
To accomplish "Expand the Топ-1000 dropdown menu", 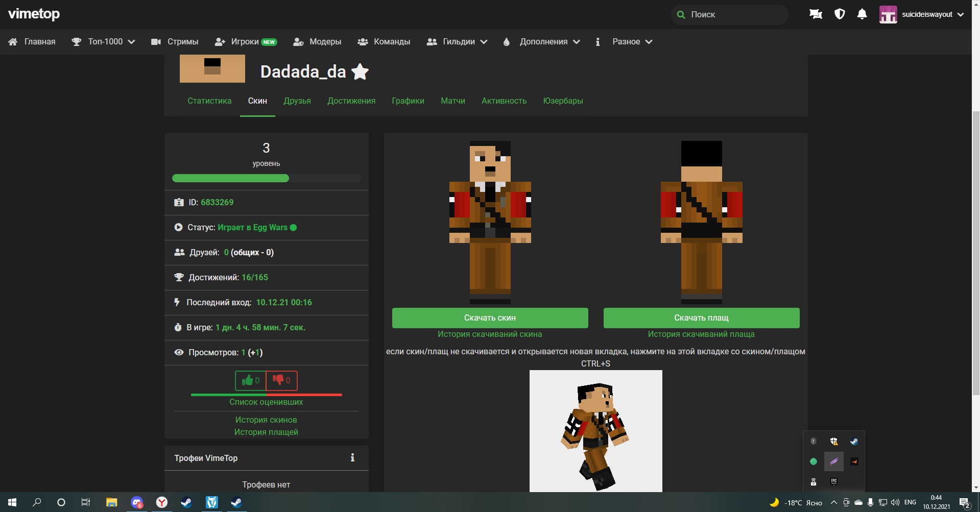I will click(103, 42).
